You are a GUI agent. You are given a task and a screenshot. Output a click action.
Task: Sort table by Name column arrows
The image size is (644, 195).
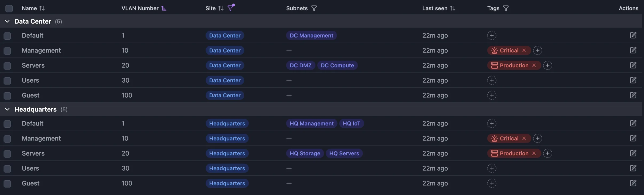(x=42, y=8)
